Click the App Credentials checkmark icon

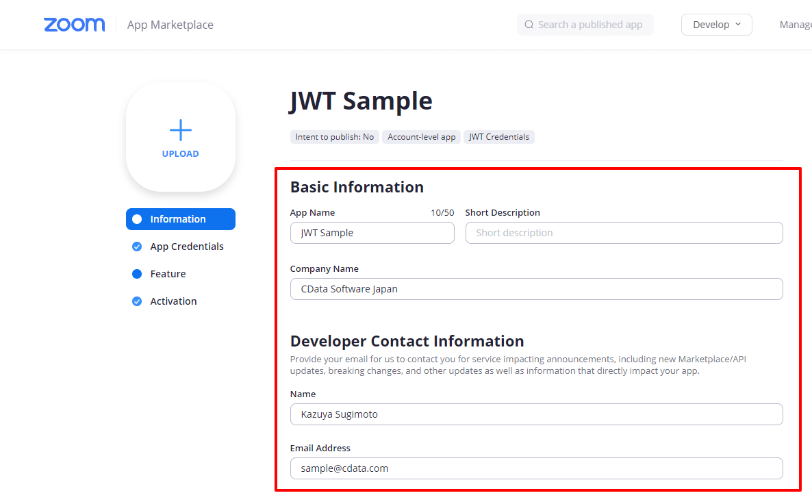(x=137, y=247)
